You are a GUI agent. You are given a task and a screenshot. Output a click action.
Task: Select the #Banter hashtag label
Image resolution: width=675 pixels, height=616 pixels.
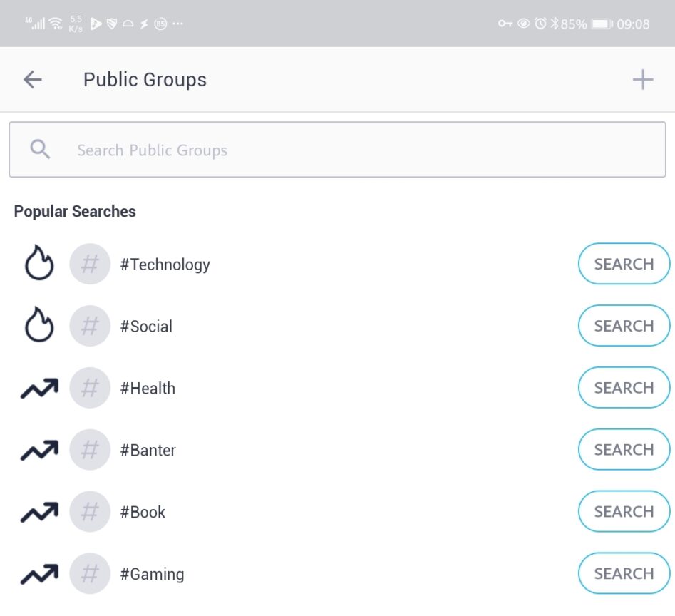click(148, 449)
